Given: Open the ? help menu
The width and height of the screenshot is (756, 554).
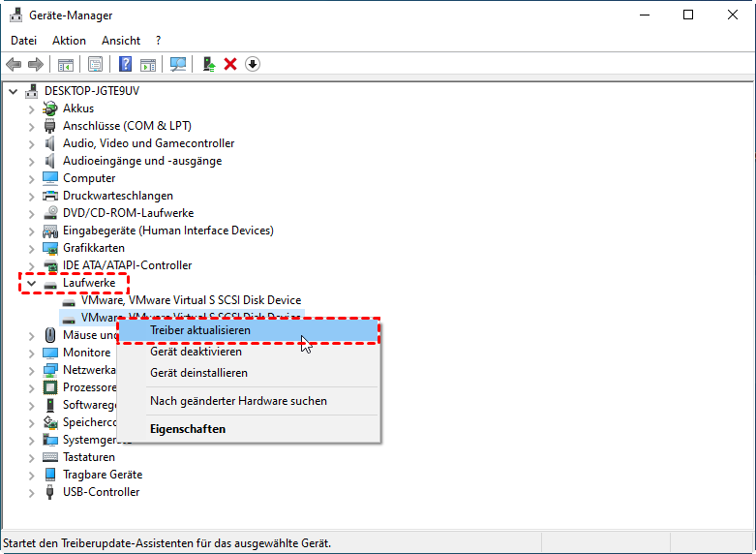Looking at the screenshot, I should [x=158, y=41].
